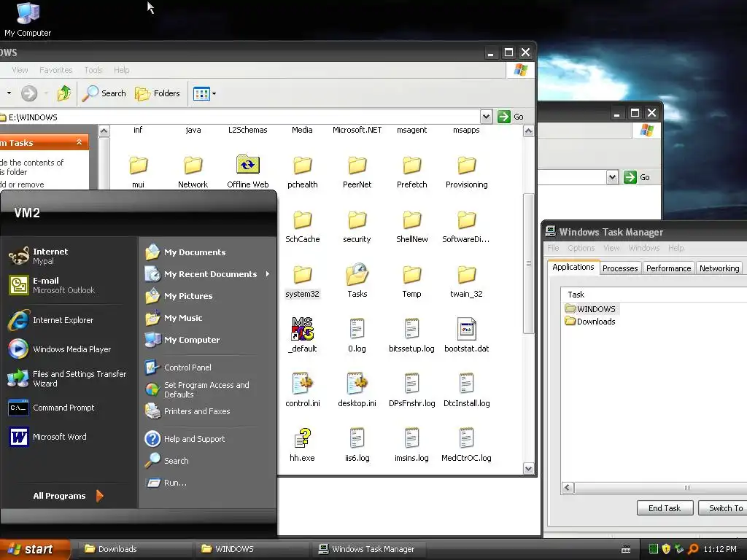Viewport: 747px width, 560px height.
Task: Click the Start button
Action: [x=34, y=549]
